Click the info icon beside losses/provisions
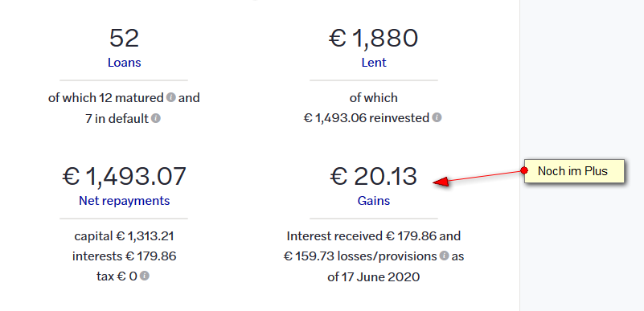This screenshot has width=644, height=311. pos(444,256)
